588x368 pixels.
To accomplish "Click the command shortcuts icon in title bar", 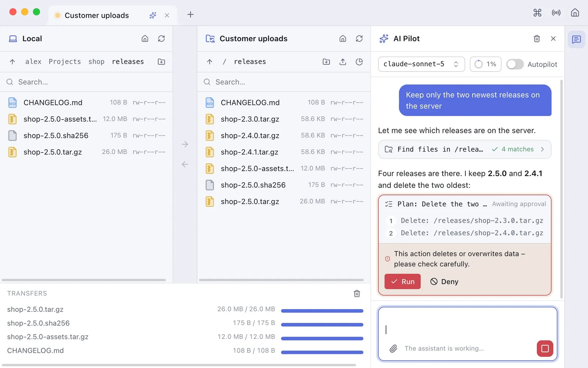I will (537, 13).
